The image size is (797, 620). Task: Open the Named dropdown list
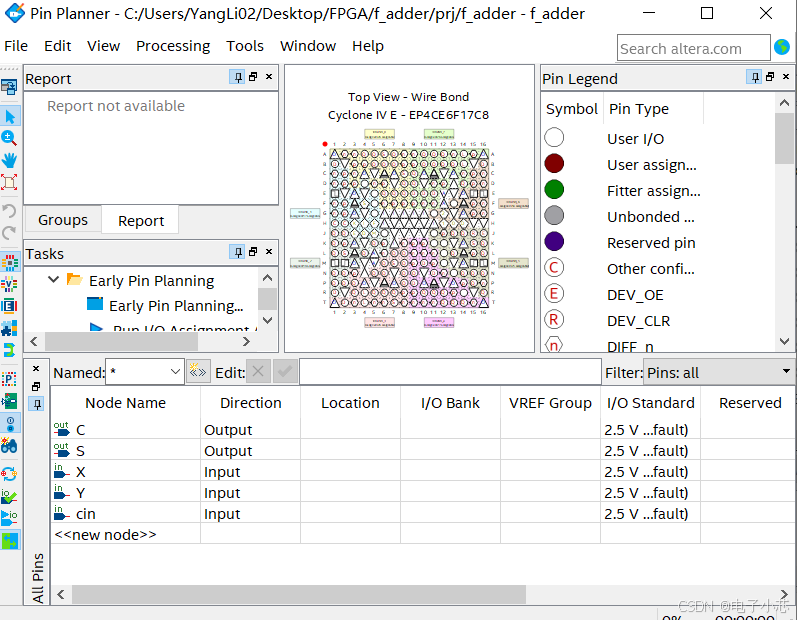pos(175,372)
